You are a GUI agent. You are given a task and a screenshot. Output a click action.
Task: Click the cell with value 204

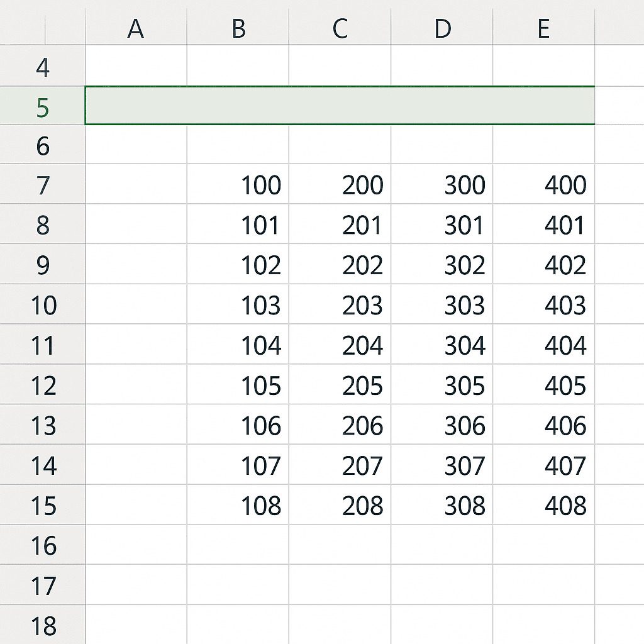pyautogui.click(x=340, y=345)
